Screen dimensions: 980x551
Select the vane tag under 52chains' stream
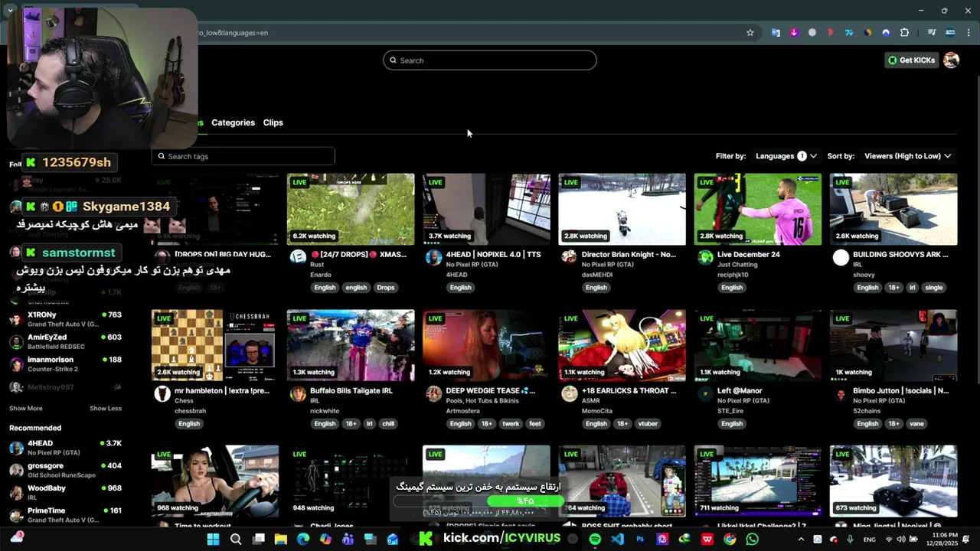click(916, 424)
